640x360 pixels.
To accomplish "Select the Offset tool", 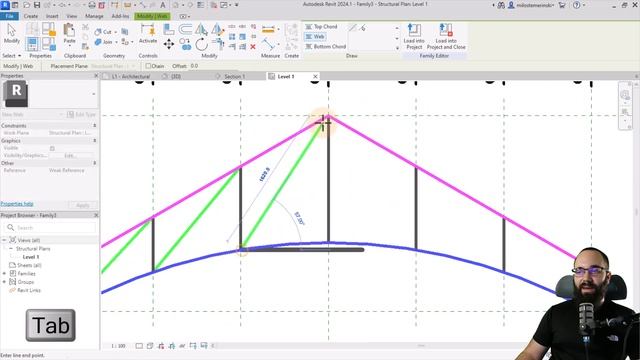I will tap(185, 29).
